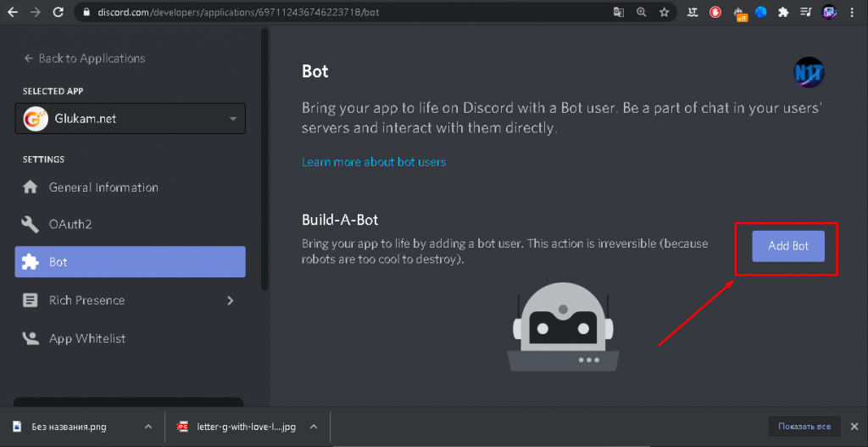Click the blue globe extension icon

click(x=760, y=12)
